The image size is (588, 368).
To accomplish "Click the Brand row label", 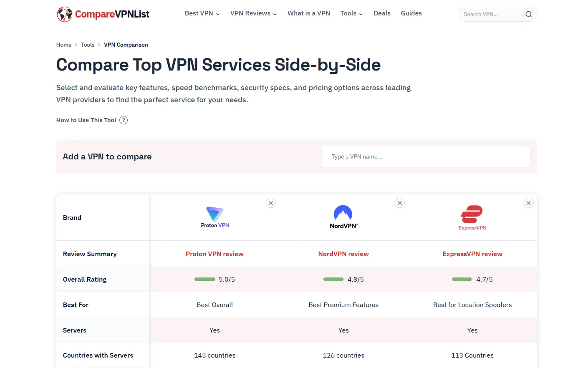I will point(72,217).
